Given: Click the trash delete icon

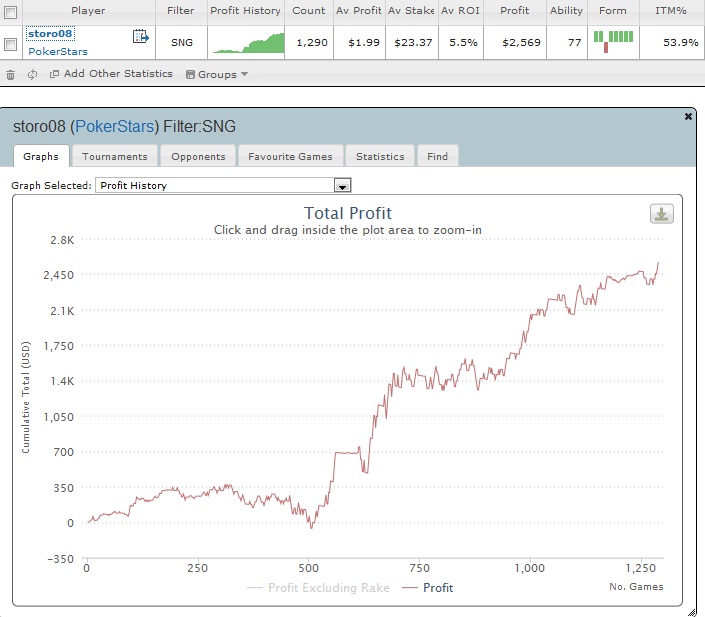Looking at the screenshot, I should 11,74.
